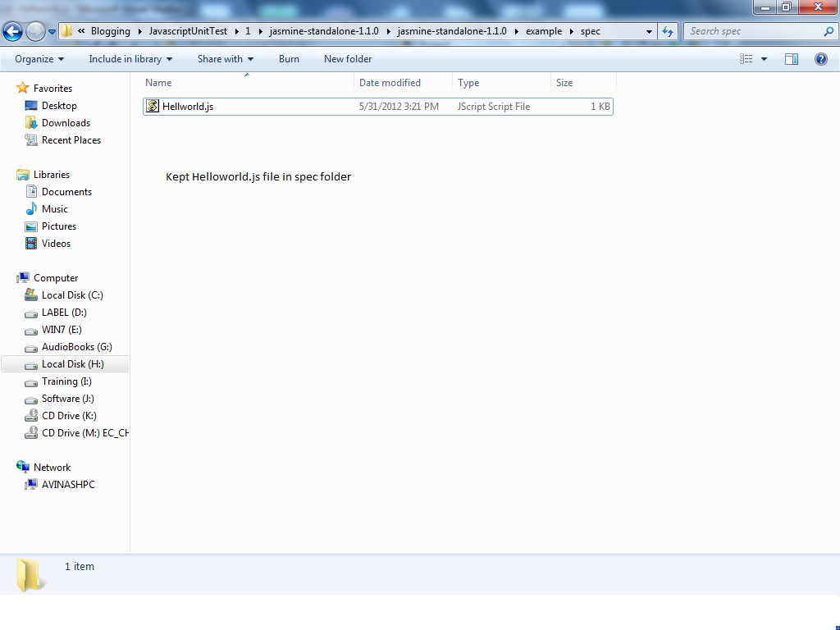Click the Libraries folder icon
Screen dimensions: 840x630
pyautogui.click(x=22, y=175)
